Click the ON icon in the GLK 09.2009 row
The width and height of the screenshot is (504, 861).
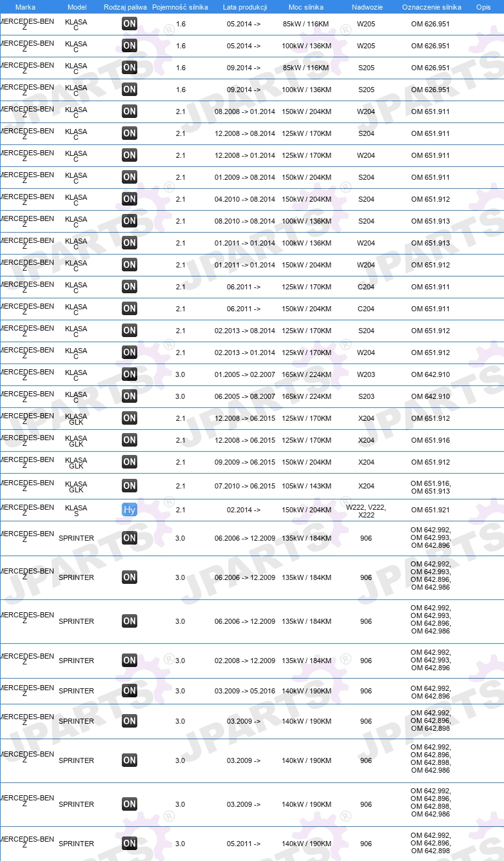pyautogui.click(x=130, y=462)
